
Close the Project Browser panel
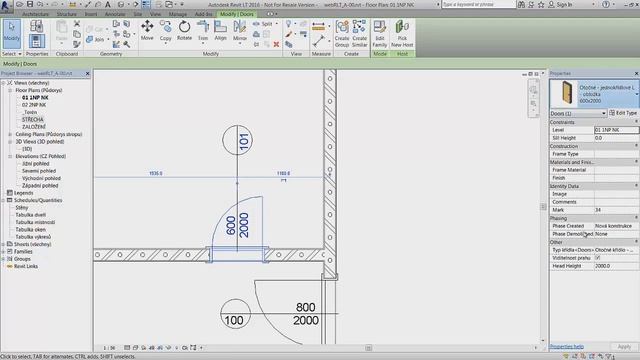pyautogui.click(x=87, y=73)
